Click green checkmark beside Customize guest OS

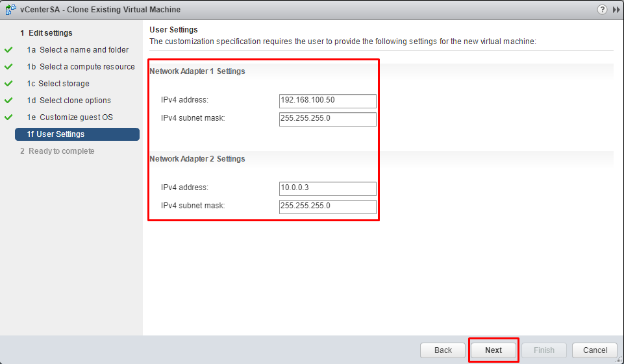point(8,117)
